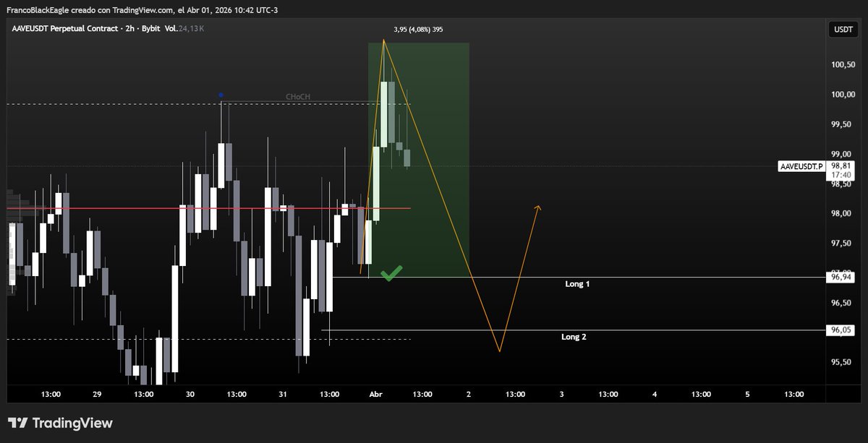Image resolution: width=868 pixels, height=443 pixels.
Task: Click the 100,50 price axis value
Action: tap(842, 64)
